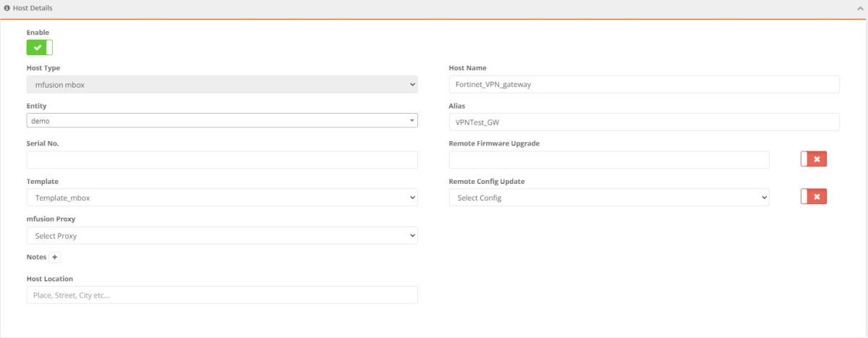The width and height of the screenshot is (868, 338).
Task: Enable the Remote Firmware Upgrade toggle
Action: [x=814, y=159]
